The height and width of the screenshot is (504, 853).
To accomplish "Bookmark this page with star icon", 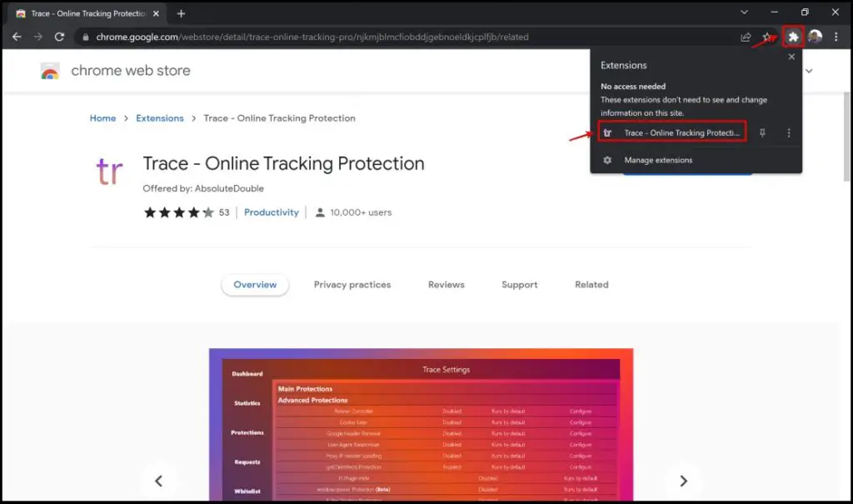I will (x=766, y=37).
